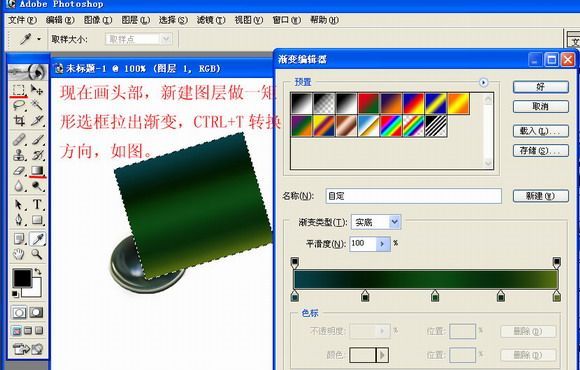Open the 滤镜 Filter menu

[211, 20]
